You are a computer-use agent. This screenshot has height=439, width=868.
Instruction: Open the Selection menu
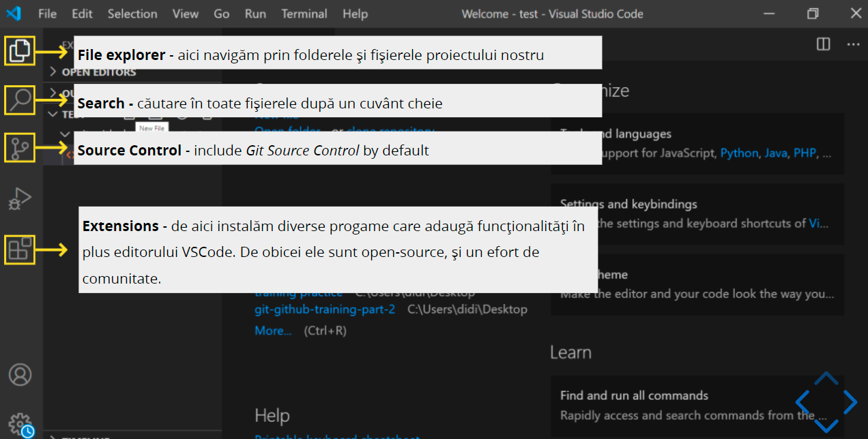pos(132,14)
